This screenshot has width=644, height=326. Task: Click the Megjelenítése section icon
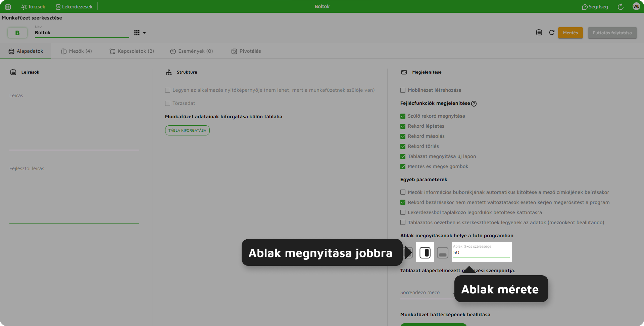pos(404,72)
